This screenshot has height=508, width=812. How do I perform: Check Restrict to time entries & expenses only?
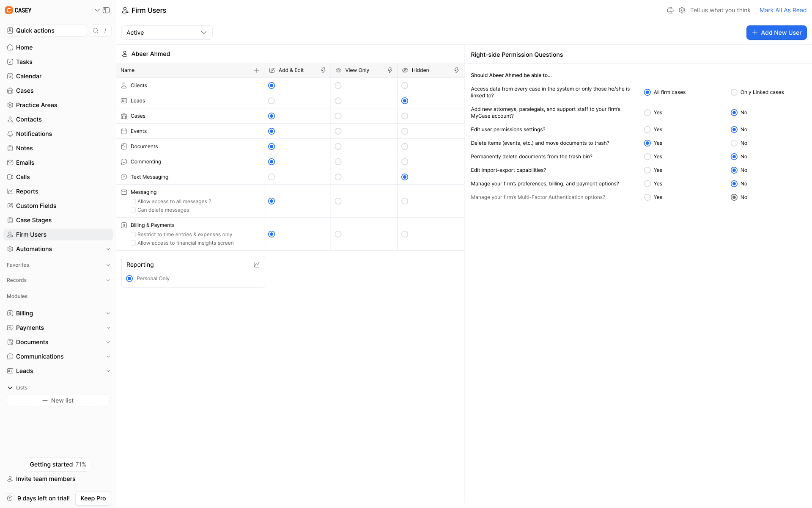coord(133,235)
